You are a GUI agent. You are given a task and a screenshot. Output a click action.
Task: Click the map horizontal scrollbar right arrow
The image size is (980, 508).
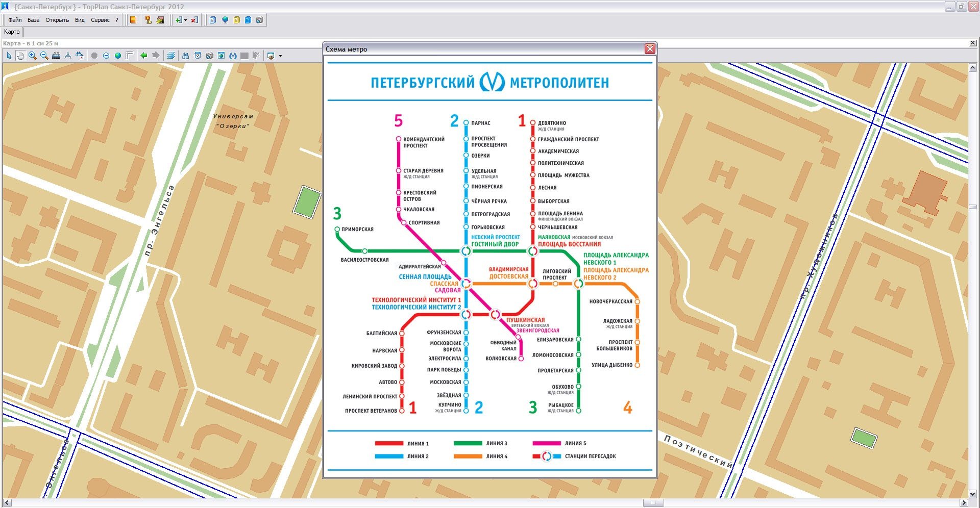click(x=964, y=503)
